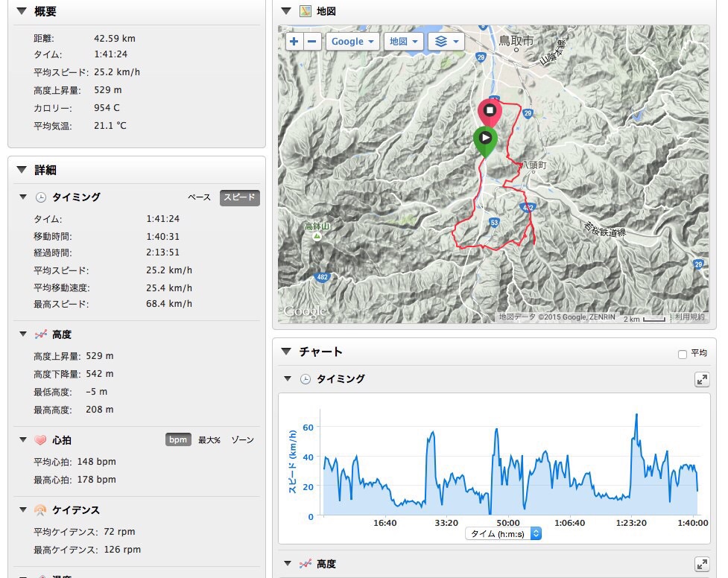Screen dimensions: 728x578
Task: Show heart rate as 最大%
Action: click(x=209, y=439)
